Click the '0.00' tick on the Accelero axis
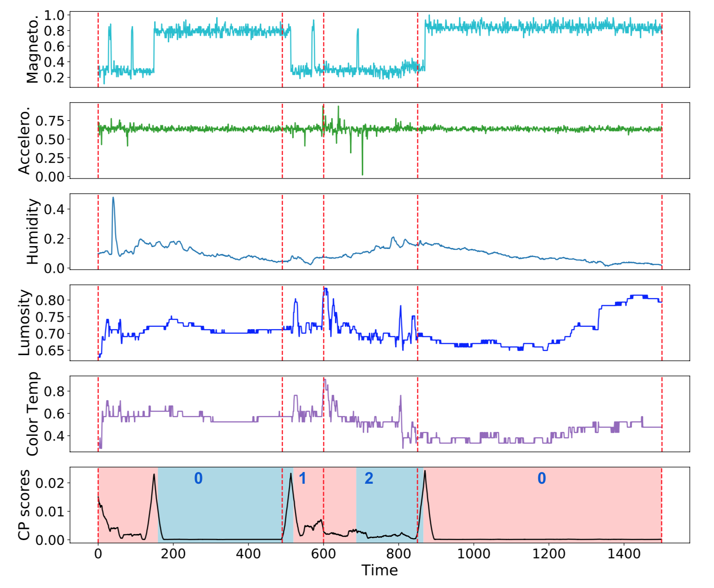Image resolution: width=714 pixels, height=588 pixels. [50, 177]
